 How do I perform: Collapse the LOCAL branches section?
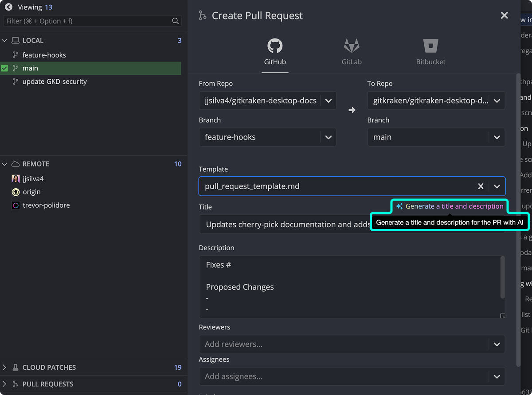(4, 40)
